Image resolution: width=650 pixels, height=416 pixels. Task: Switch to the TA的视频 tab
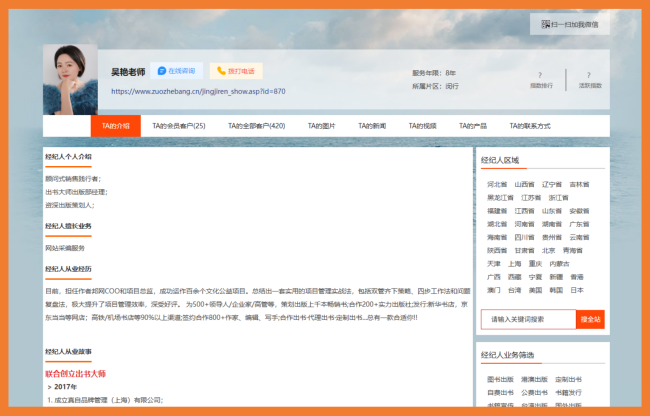(422, 126)
